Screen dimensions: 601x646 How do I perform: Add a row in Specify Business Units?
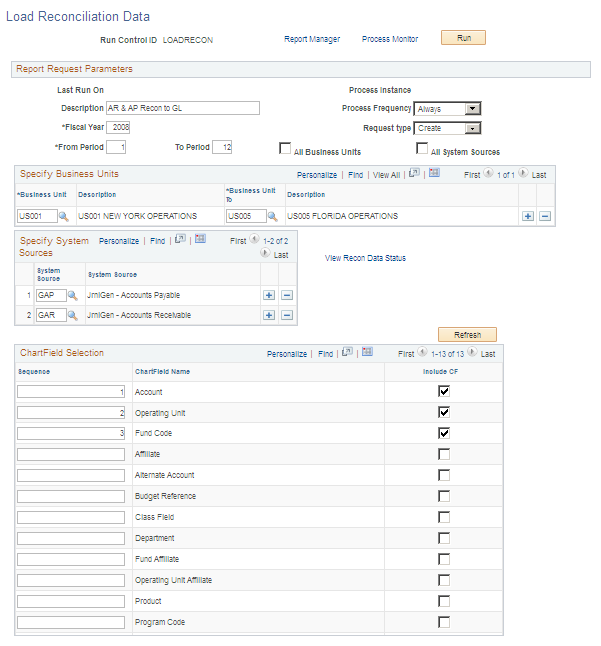point(528,216)
